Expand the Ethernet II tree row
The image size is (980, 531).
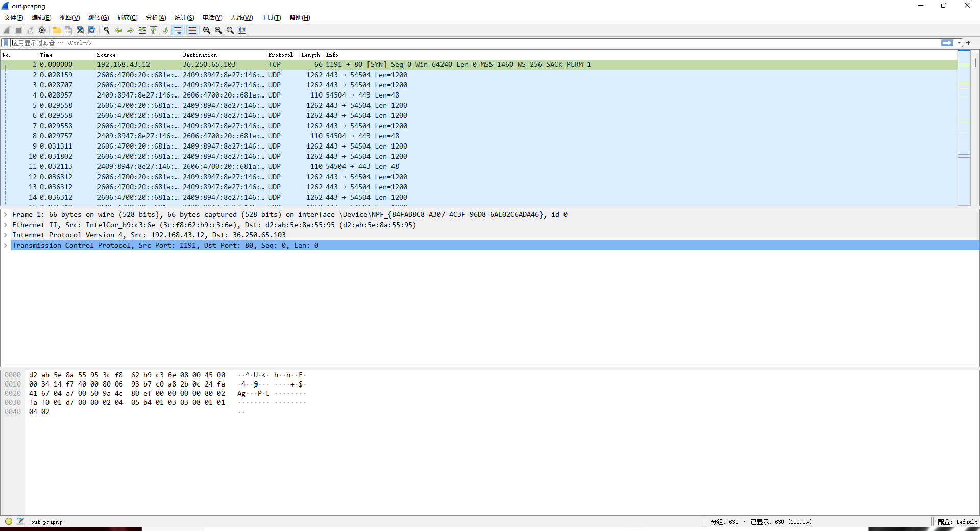click(6, 225)
